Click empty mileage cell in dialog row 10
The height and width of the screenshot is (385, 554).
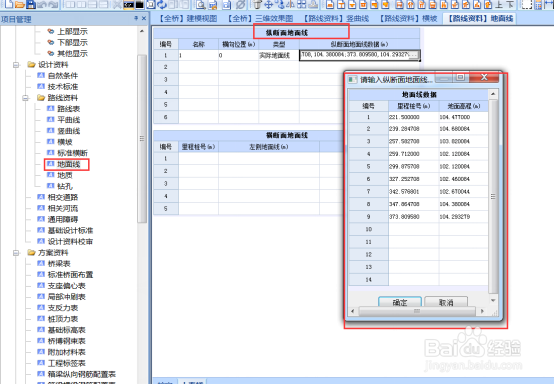click(413, 230)
